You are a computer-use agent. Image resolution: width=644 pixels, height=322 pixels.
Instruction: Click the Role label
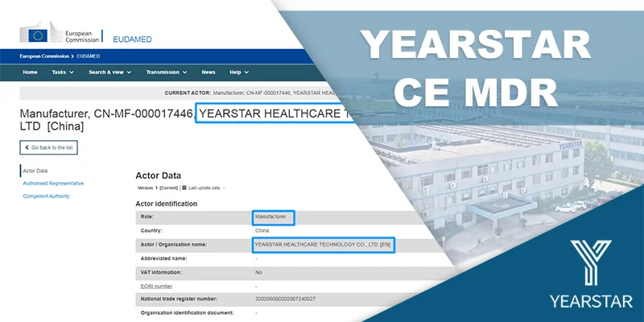tap(147, 217)
